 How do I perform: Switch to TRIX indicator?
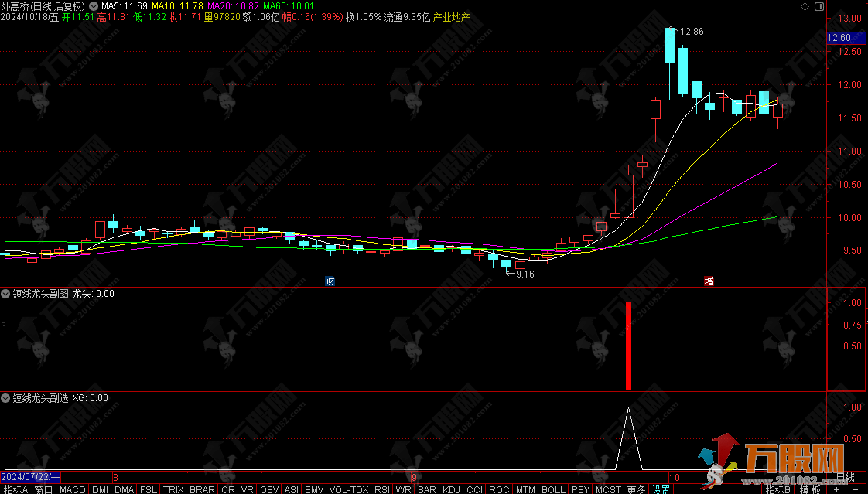pos(173,489)
